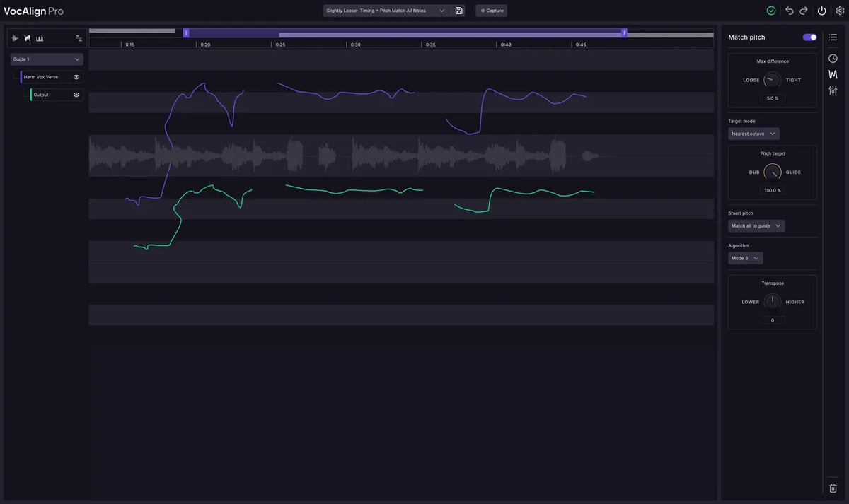Click the left handle of the selection range
Viewport: 849px width, 504px height.
coord(186,33)
